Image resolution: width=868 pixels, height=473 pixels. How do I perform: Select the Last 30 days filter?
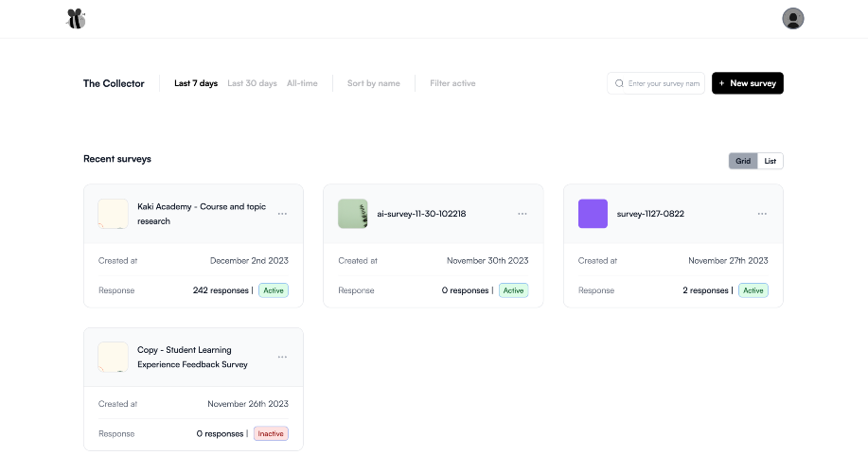point(252,83)
